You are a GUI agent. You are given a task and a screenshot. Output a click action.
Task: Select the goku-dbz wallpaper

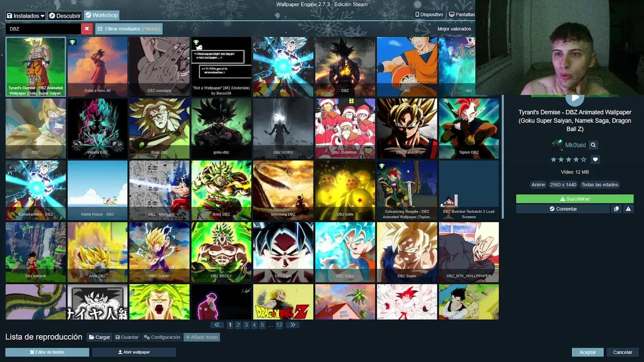(221, 128)
